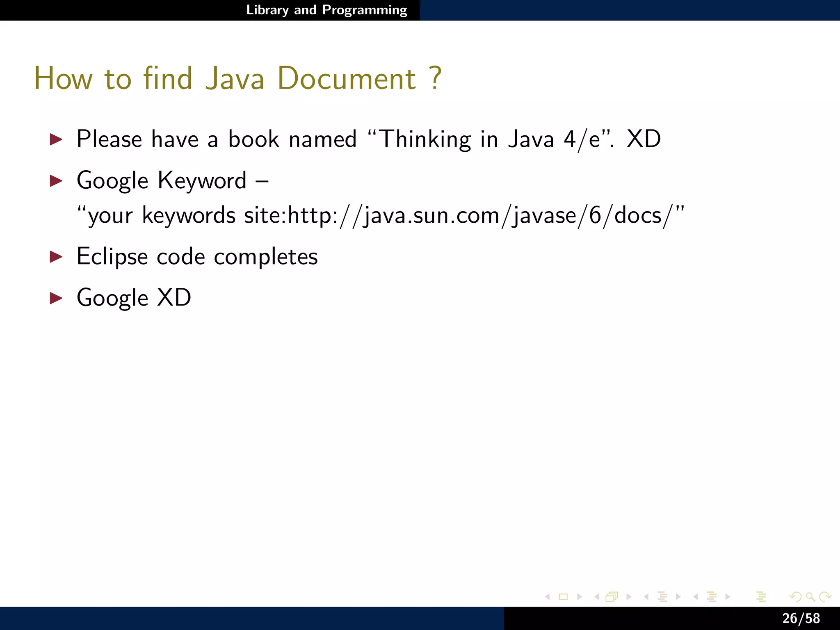Screen dimensions: 840x630
Task: Click the red bullet triangle beside Google XD
Action: pyautogui.click(x=56, y=298)
